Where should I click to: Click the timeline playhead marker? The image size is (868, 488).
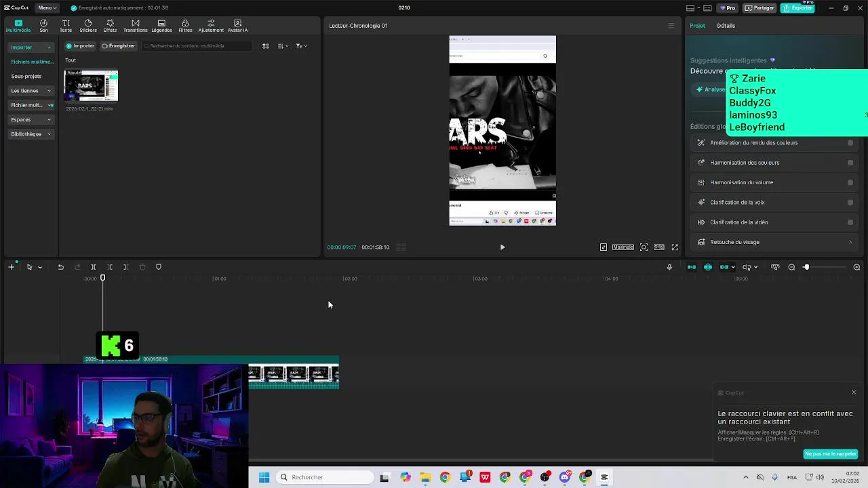tap(103, 278)
